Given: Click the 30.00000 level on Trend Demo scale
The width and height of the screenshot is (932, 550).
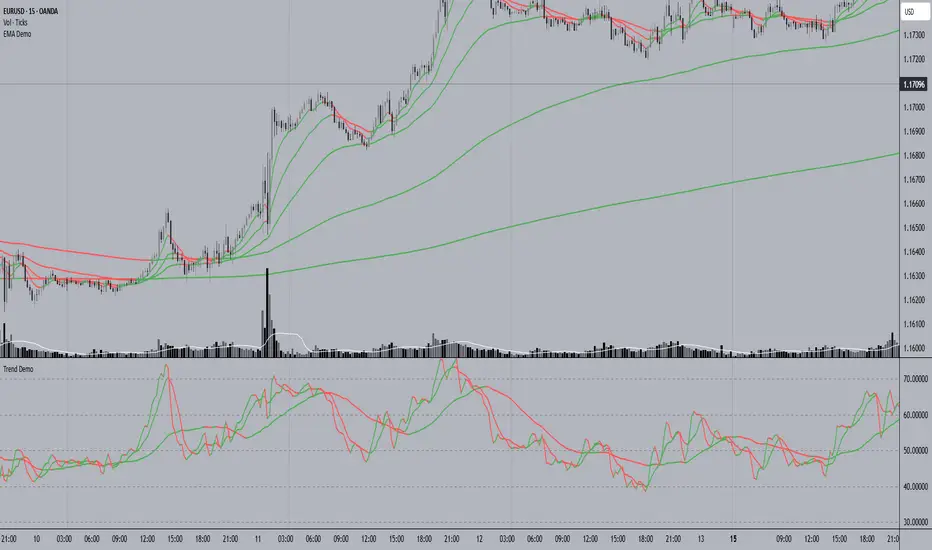Looking at the screenshot, I should pyautogui.click(x=915, y=523).
